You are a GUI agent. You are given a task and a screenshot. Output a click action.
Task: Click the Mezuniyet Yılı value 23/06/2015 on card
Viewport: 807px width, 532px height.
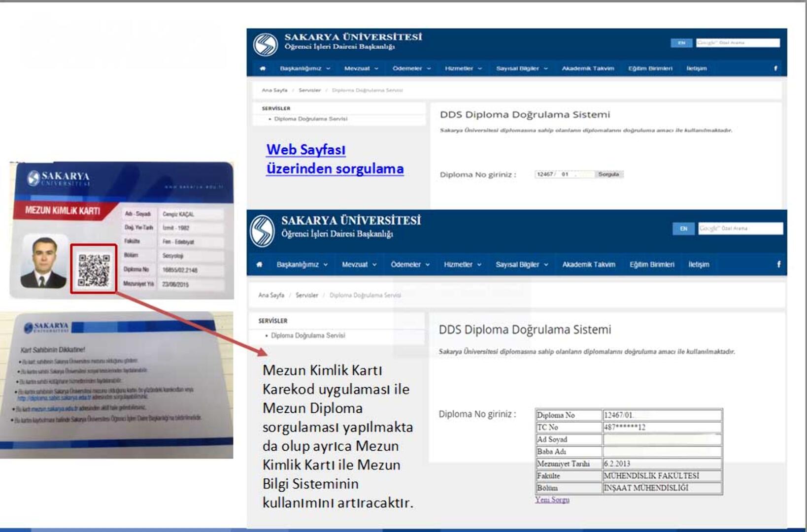tap(175, 284)
